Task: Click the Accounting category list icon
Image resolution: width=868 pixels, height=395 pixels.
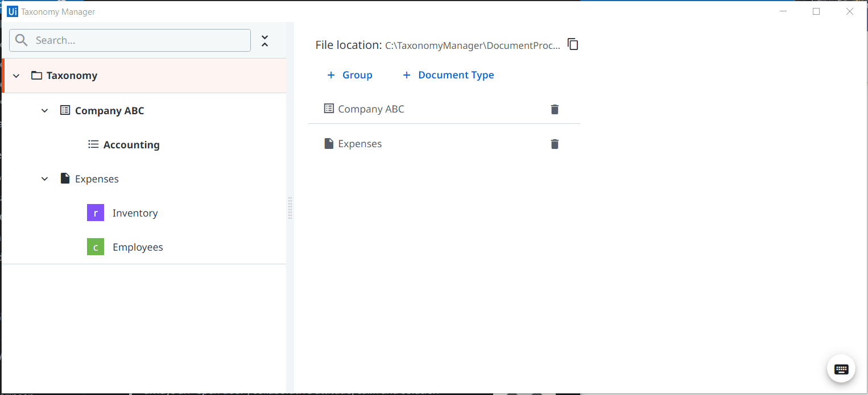Action: 93,144
